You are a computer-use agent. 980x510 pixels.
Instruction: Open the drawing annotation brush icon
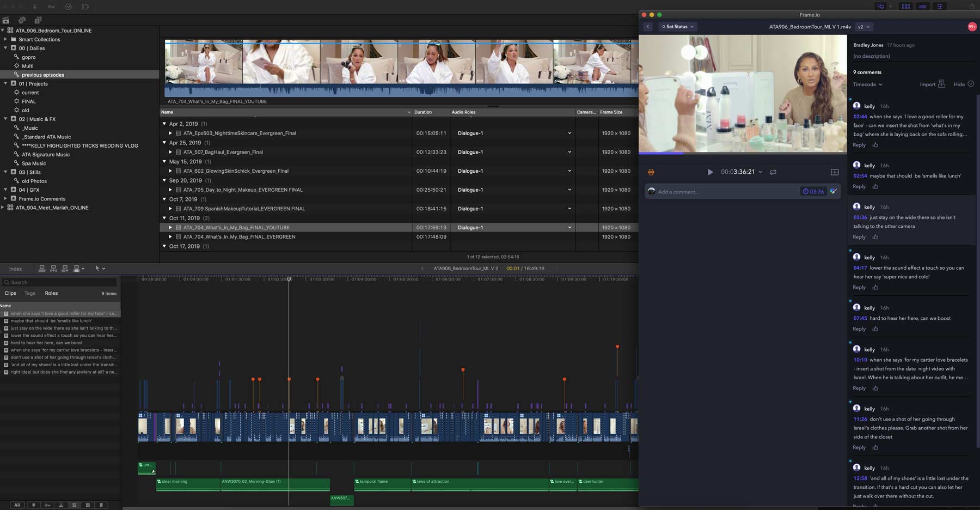(x=834, y=191)
